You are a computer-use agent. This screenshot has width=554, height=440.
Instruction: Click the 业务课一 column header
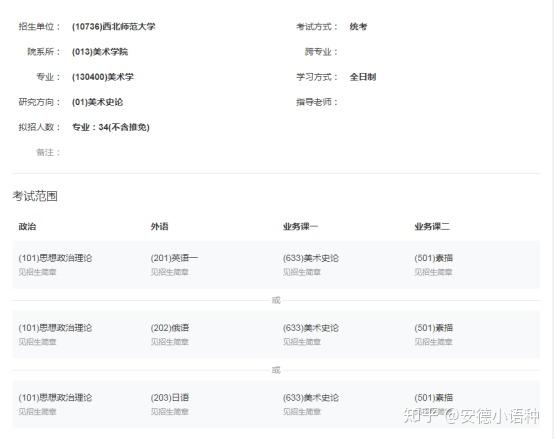(300, 227)
